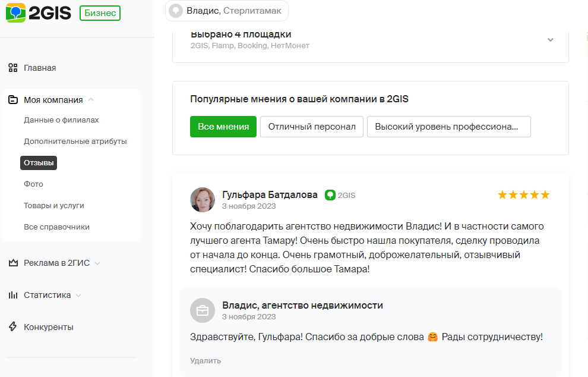The image size is (588, 377).
Task: Open Все справочники
Action: 56,227
